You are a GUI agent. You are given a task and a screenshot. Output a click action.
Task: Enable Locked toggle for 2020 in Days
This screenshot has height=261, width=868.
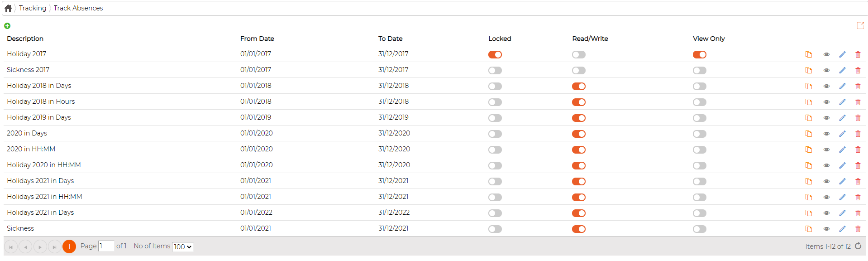[x=495, y=134]
